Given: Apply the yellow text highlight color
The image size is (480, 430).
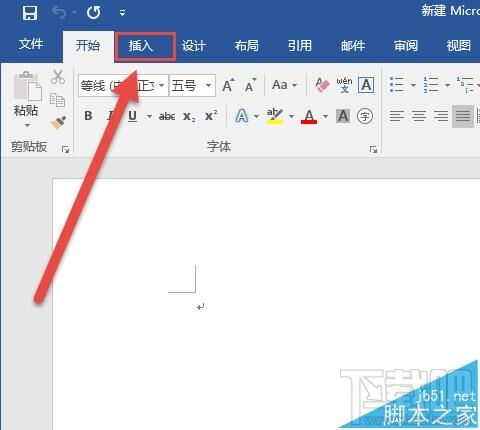Looking at the screenshot, I should pyautogui.click(x=274, y=116).
